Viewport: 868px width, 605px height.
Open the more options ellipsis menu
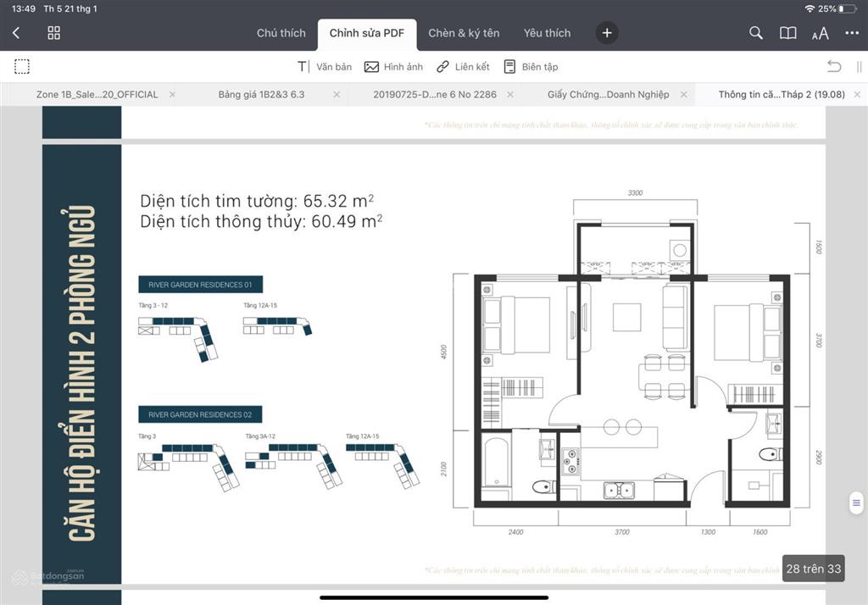coord(852,33)
